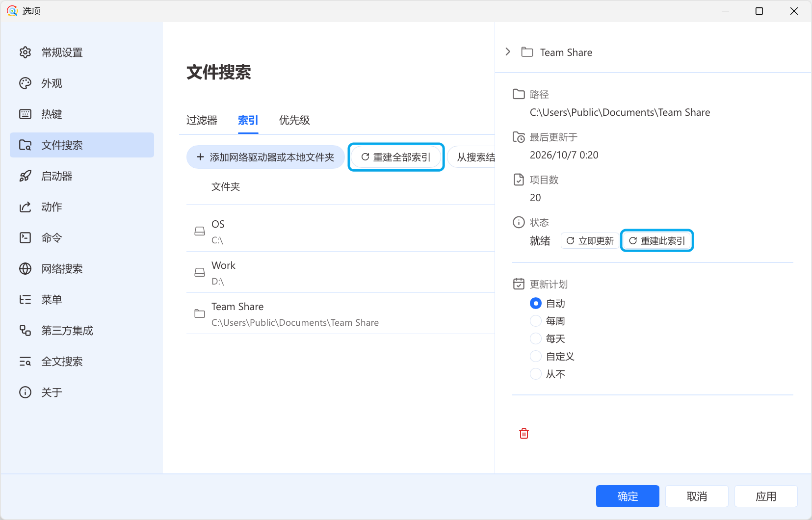The height and width of the screenshot is (520, 812).
Task: Open the 外观 appearance section
Action: tap(82, 83)
